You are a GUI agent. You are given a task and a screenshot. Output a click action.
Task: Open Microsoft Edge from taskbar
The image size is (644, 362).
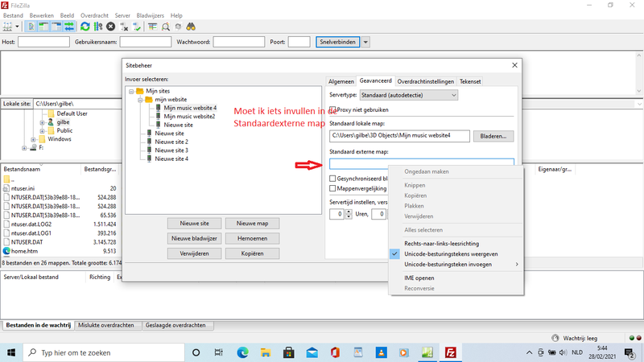point(242,352)
